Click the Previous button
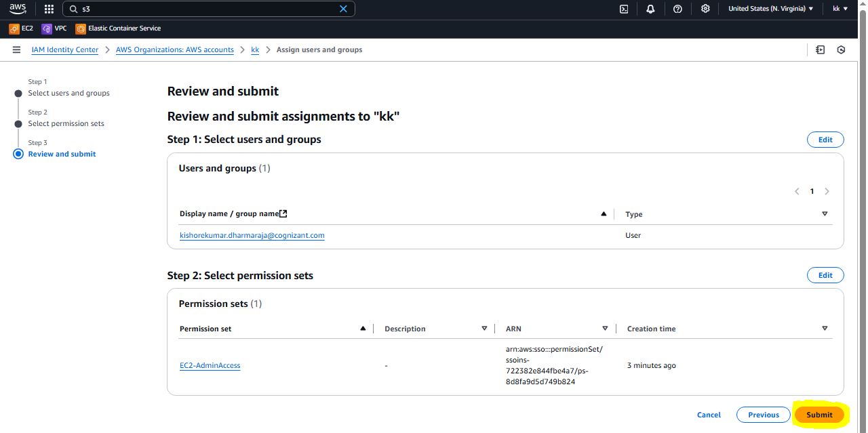 pos(764,415)
